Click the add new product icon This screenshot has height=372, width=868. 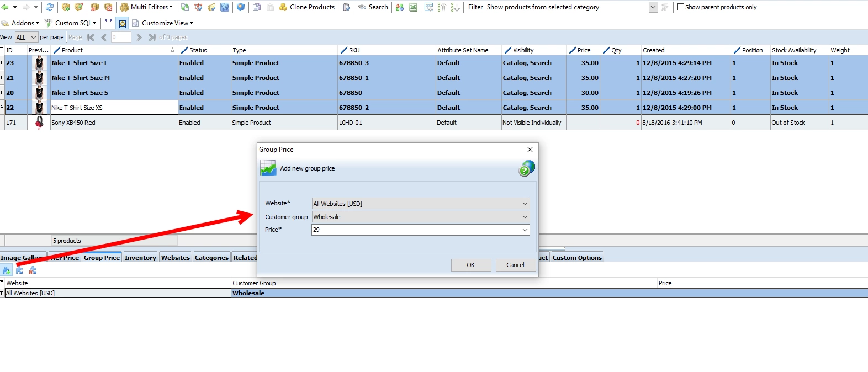pyautogui.click(x=66, y=7)
